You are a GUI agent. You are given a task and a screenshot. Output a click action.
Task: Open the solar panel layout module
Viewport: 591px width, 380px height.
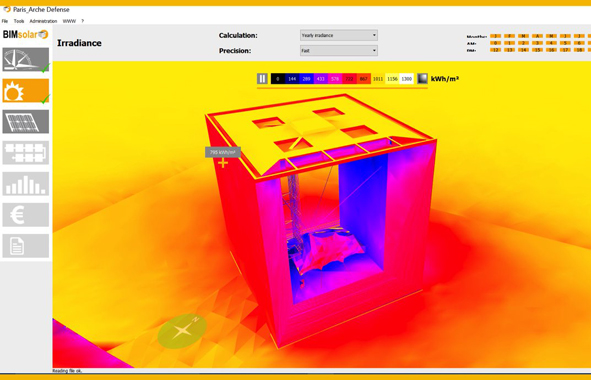(26, 122)
